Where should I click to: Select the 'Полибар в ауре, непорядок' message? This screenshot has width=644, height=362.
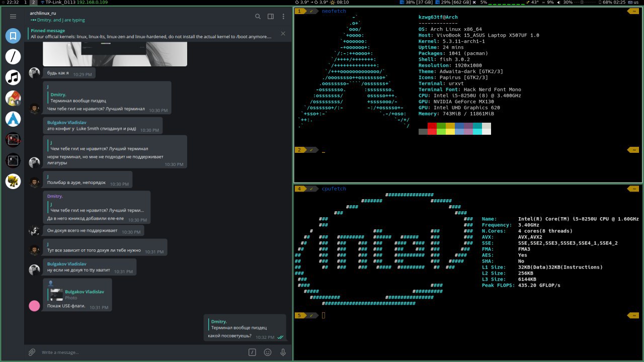pos(88,179)
